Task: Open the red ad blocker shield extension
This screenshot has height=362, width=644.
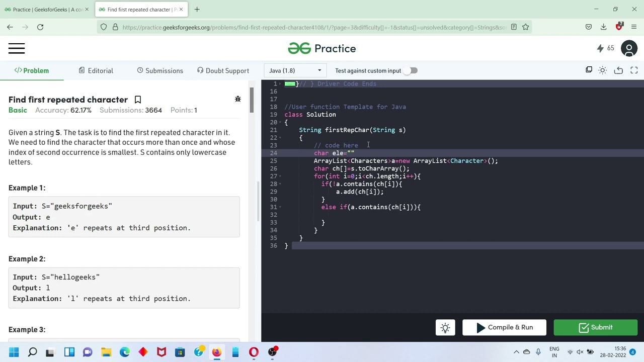Action: [619, 26]
